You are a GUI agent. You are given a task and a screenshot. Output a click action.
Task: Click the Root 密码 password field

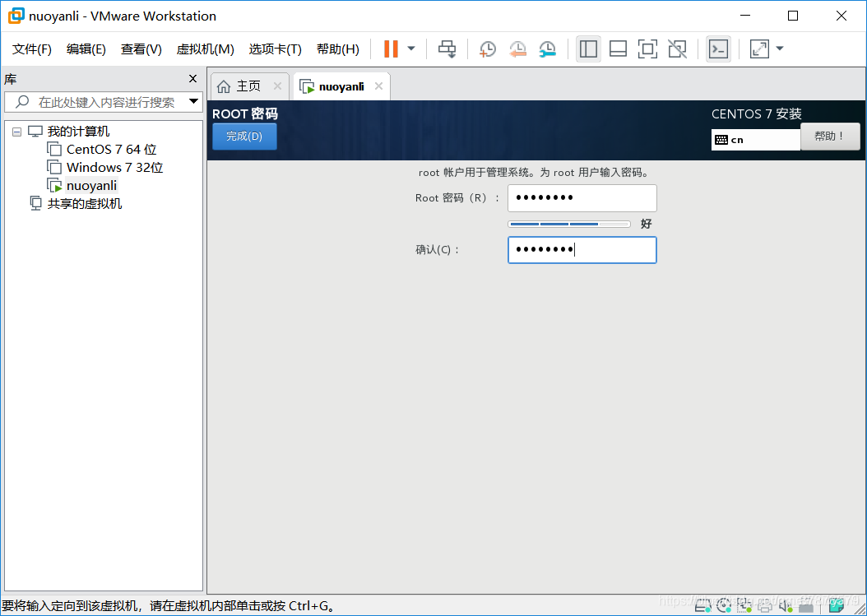[582, 198]
